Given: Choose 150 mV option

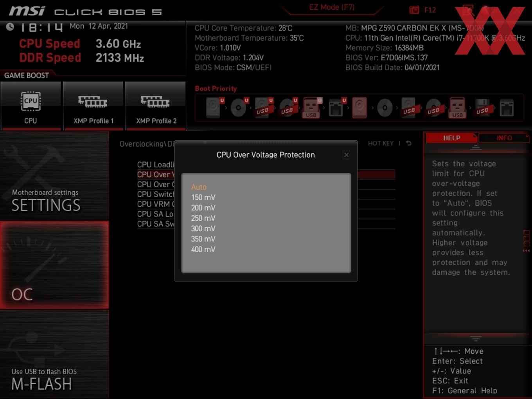Looking at the screenshot, I should (203, 197).
